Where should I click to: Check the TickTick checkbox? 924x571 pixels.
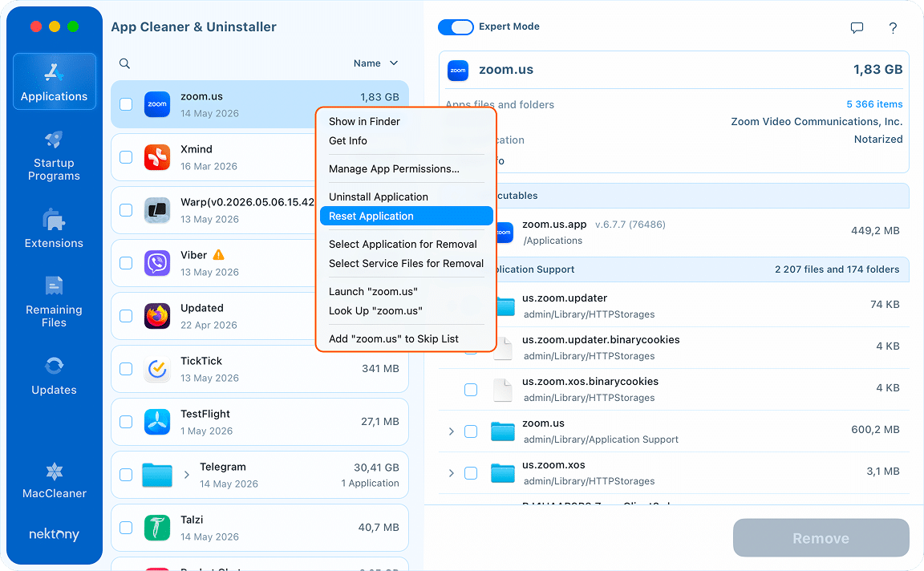coord(126,369)
